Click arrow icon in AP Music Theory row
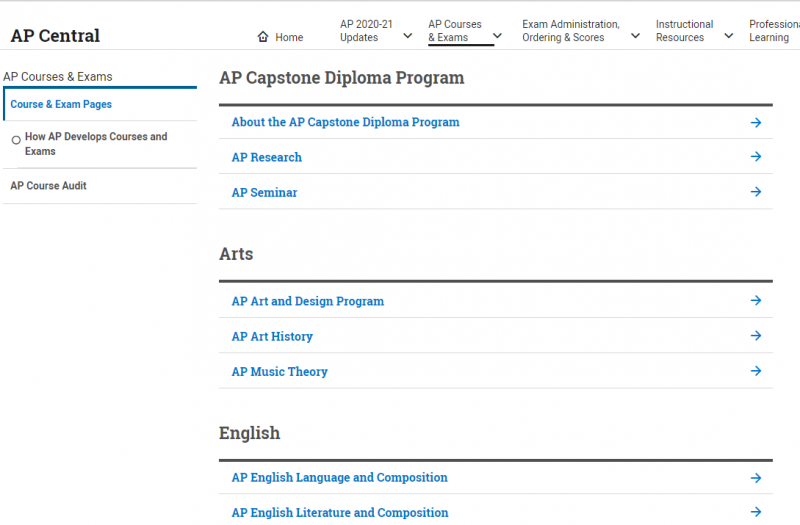Screen dimensions: 800x525 (756, 371)
